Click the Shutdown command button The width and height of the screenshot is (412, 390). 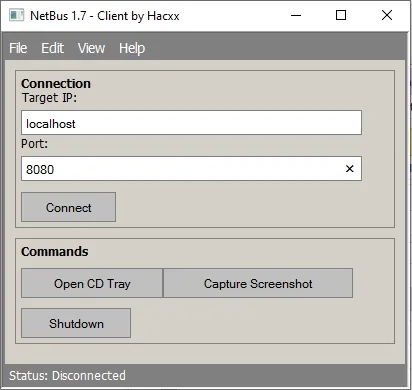tap(76, 323)
